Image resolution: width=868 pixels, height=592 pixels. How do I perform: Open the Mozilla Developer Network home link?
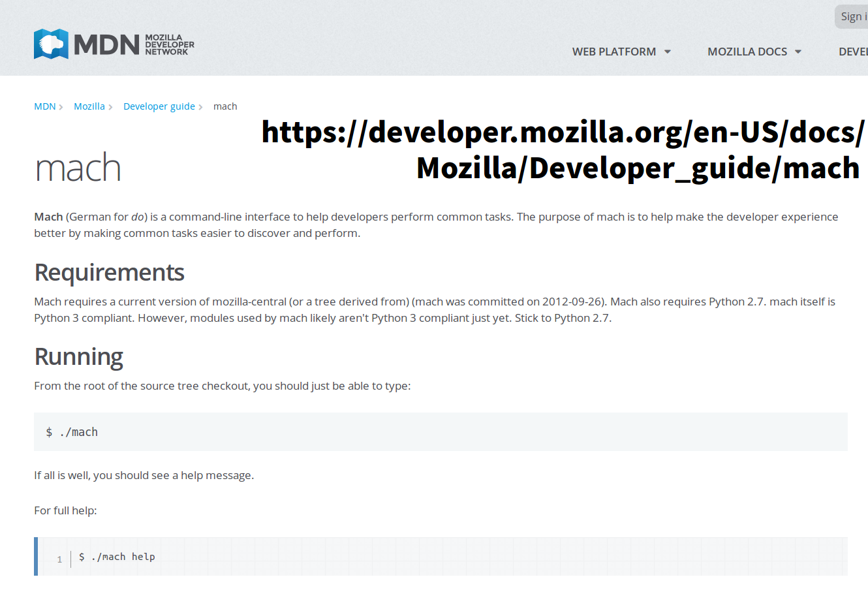point(114,44)
